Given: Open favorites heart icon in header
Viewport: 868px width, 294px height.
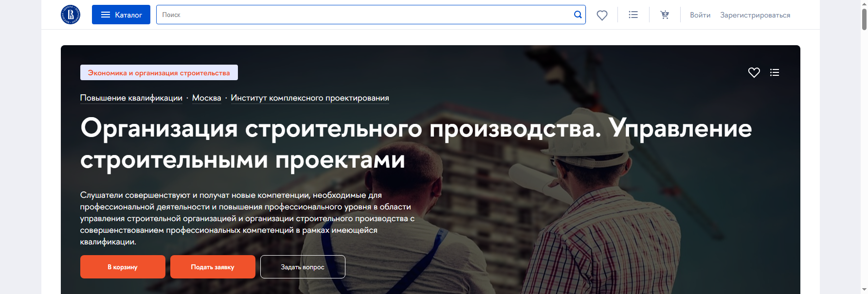Looking at the screenshot, I should pos(602,15).
